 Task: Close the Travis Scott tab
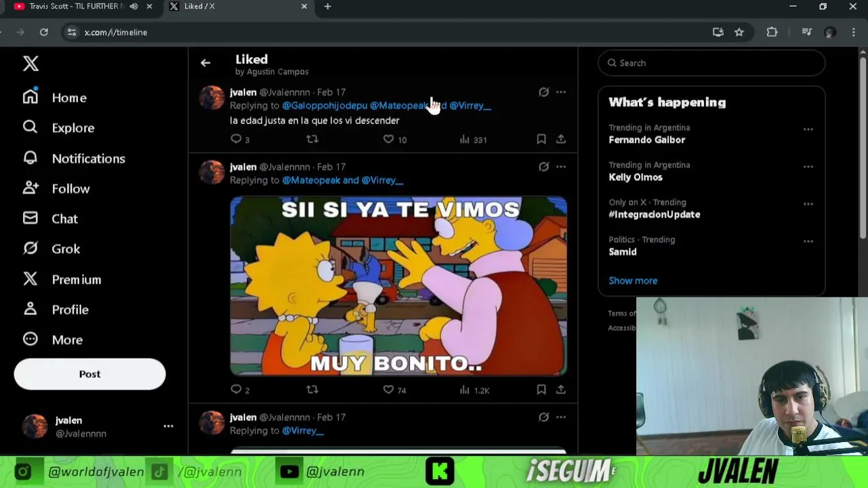tap(149, 7)
